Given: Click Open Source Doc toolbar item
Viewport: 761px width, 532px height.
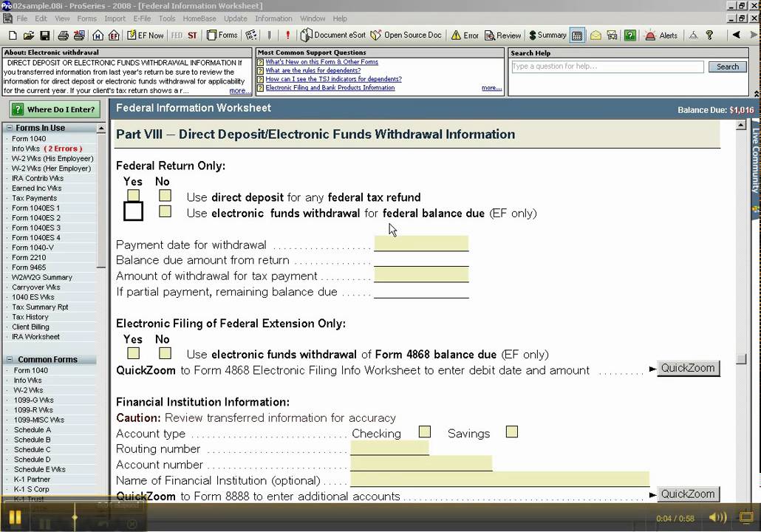Looking at the screenshot, I should click(406, 35).
